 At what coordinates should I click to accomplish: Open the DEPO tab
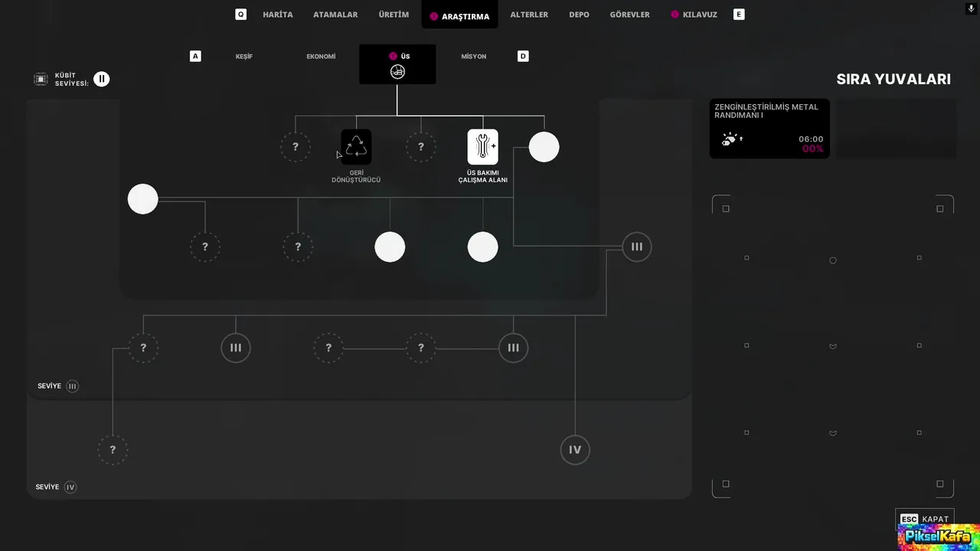coord(580,15)
